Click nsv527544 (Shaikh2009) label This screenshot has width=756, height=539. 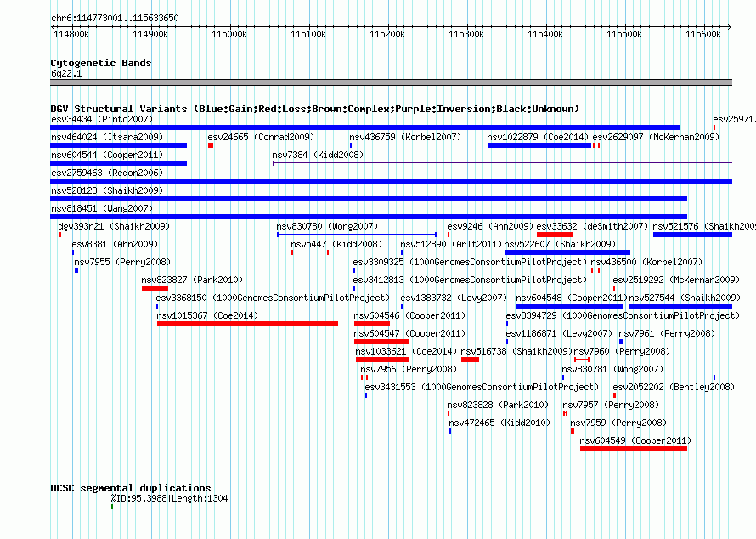pos(685,298)
